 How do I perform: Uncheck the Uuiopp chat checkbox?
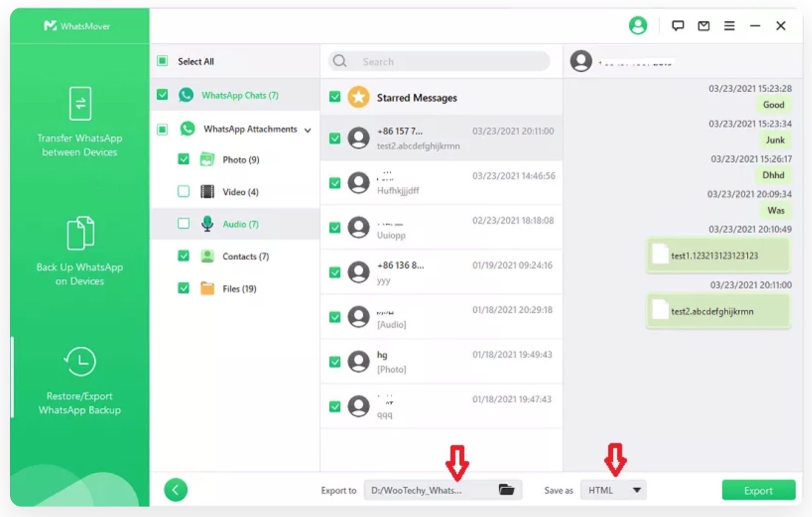point(335,228)
